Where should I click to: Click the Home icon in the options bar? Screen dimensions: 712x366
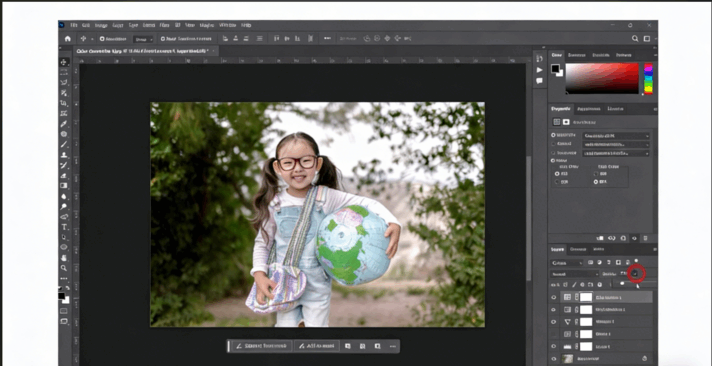coord(67,39)
